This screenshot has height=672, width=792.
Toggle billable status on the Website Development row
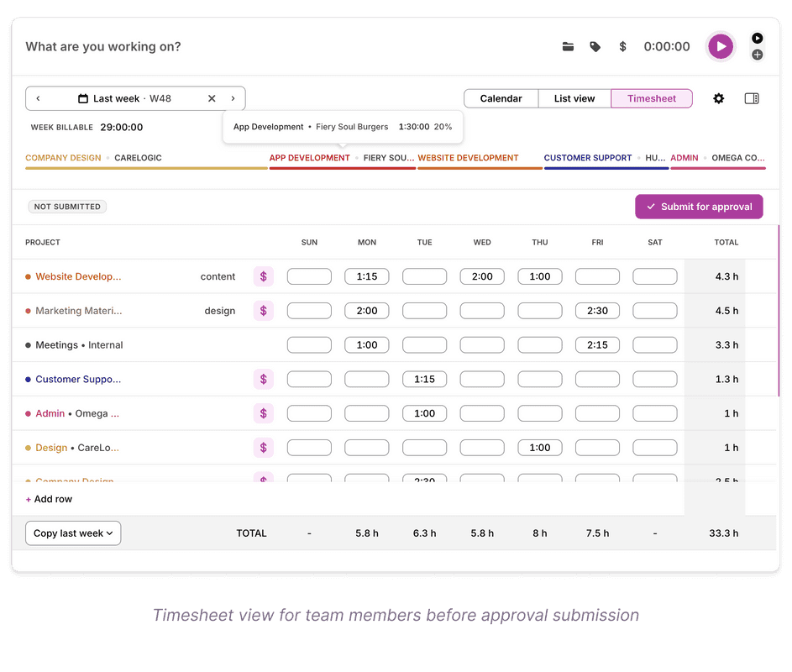coord(264,276)
